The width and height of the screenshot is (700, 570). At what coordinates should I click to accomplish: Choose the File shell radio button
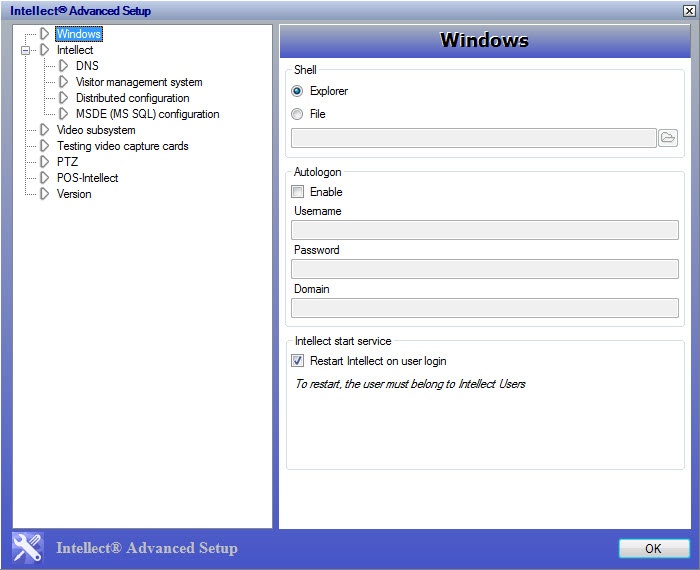coord(297,114)
